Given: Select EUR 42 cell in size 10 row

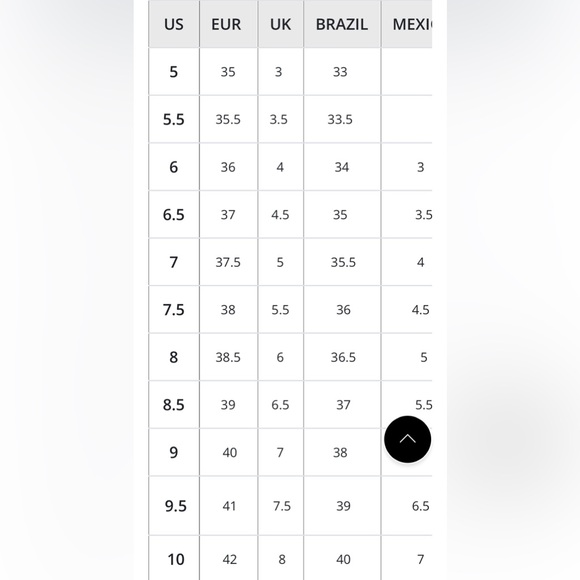Looking at the screenshot, I should coord(228,558).
